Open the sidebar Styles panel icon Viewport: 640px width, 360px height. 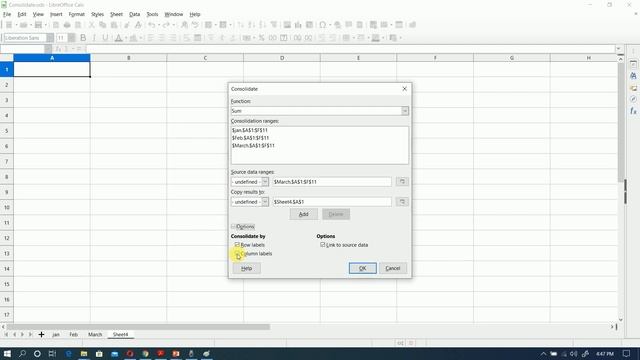633,76
